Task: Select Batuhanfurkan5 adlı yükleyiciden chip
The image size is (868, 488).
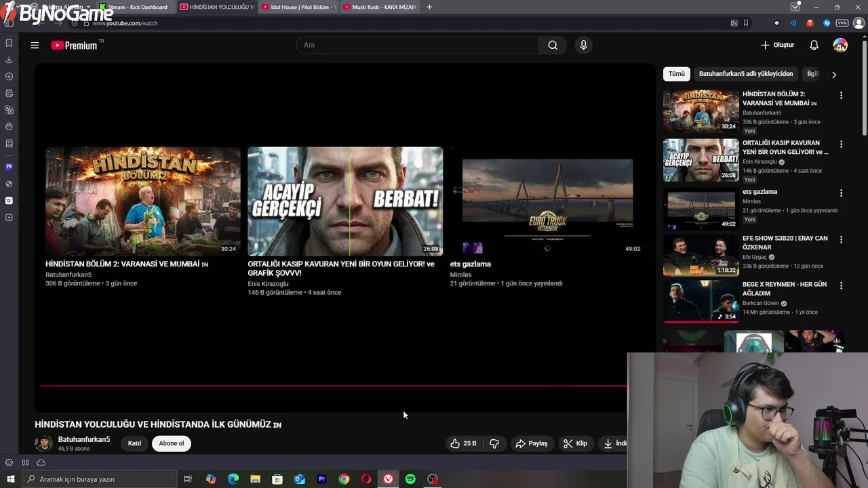Action: (x=745, y=74)
